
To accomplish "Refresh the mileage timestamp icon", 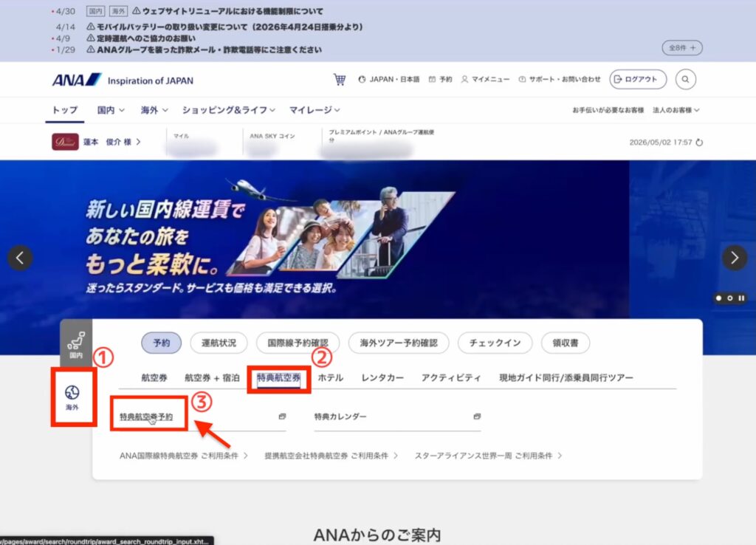I will coord(699,143).
